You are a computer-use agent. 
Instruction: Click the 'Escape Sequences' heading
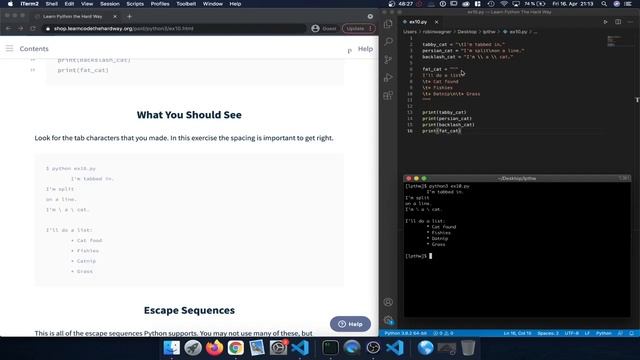189,310
